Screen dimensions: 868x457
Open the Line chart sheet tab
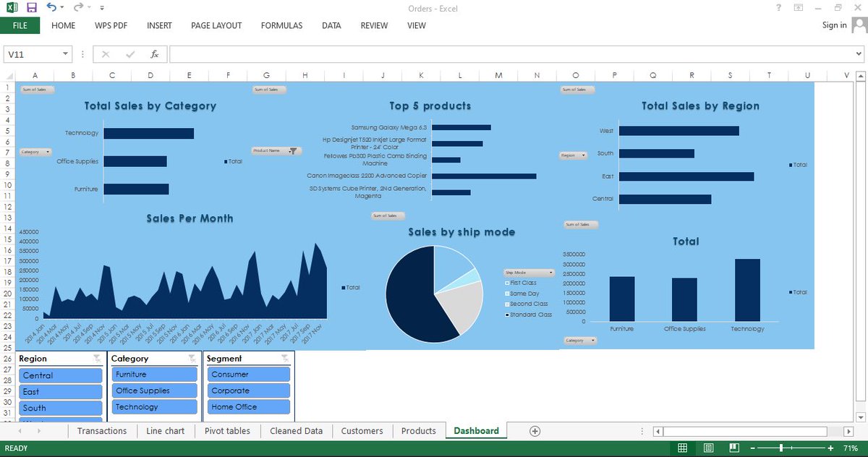[x=165, y=430]
